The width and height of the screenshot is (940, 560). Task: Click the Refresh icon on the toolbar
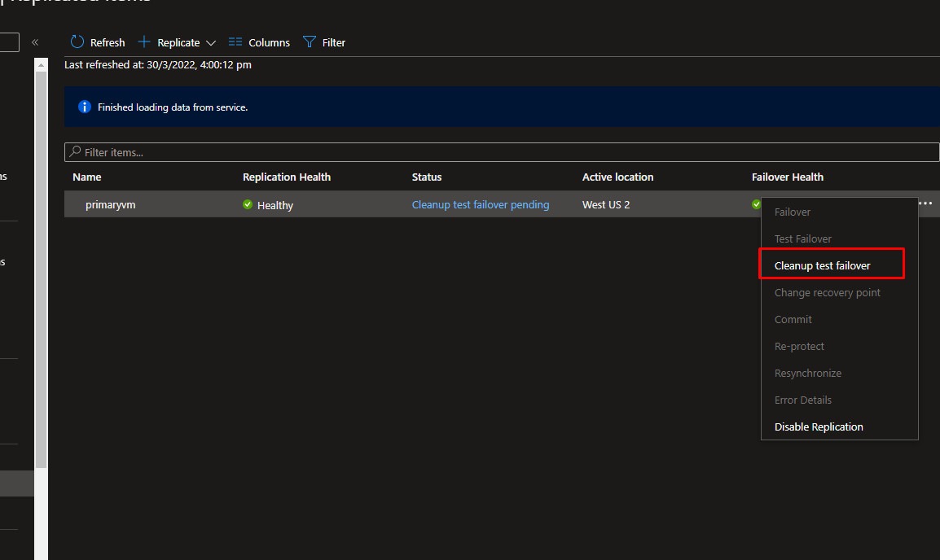[x=77, y=42]
